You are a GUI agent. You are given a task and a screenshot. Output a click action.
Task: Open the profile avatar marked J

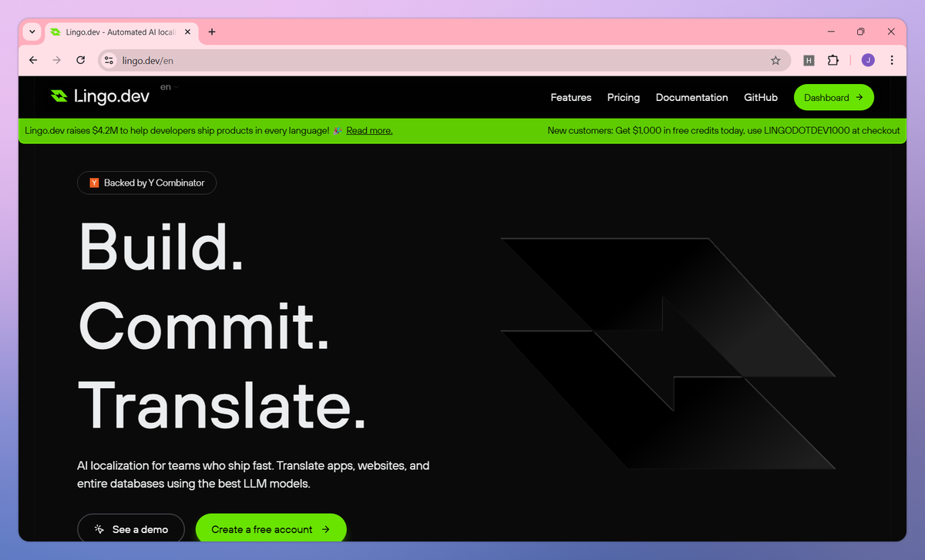pos(867,60)
